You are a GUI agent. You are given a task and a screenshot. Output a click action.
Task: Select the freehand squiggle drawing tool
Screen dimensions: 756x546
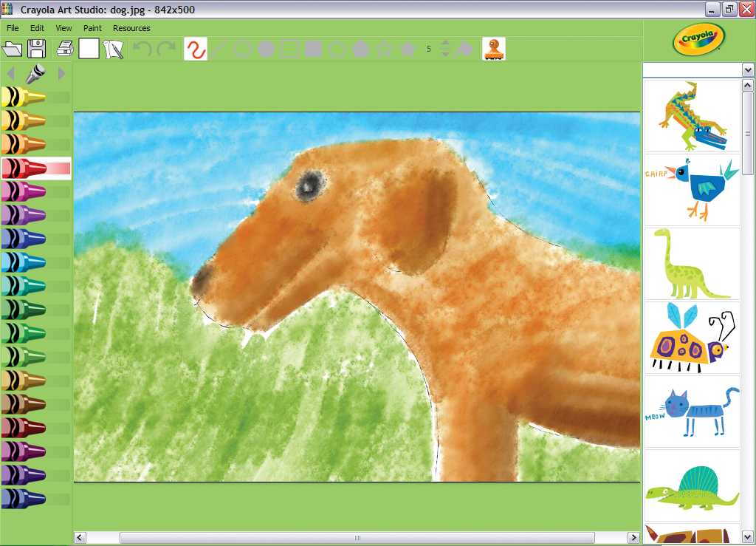point(195,50)
